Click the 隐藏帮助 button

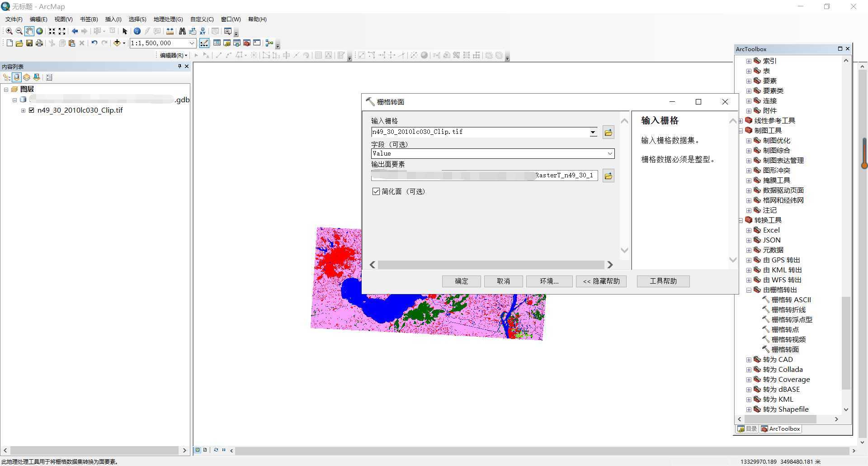click(601, 281)
